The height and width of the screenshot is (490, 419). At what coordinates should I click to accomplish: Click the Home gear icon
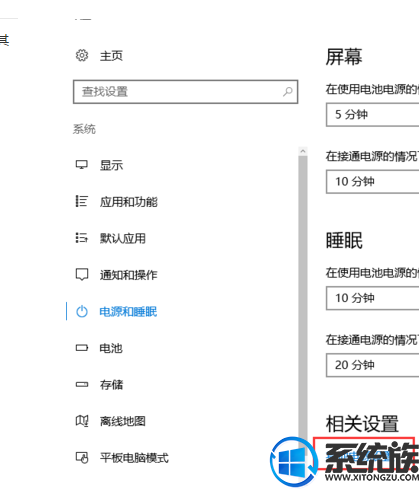pos(82,55)
